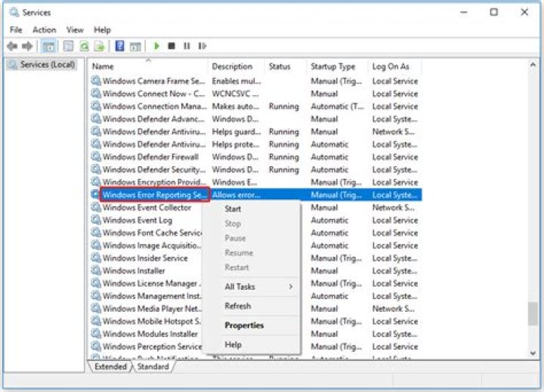Select Windows Defender Security service row
The height and width of the screenshot is (392, 544).
pyautogui.click(x=256, y=169)
